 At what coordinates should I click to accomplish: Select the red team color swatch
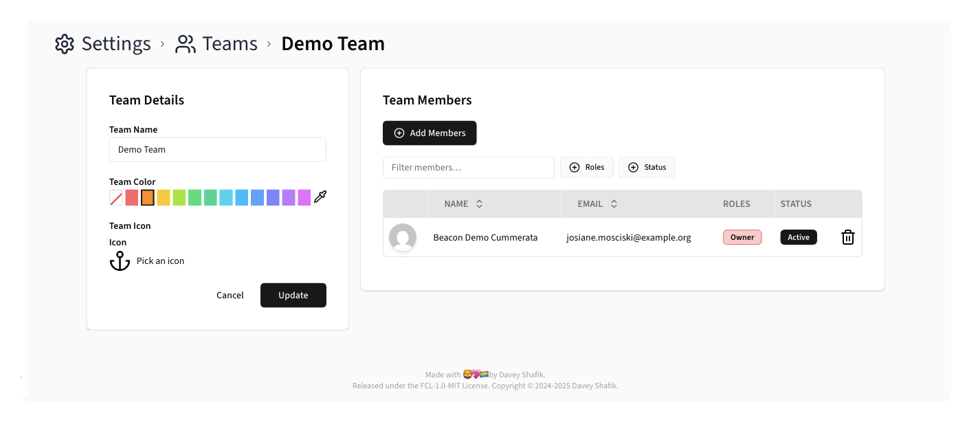coord(132,198)
